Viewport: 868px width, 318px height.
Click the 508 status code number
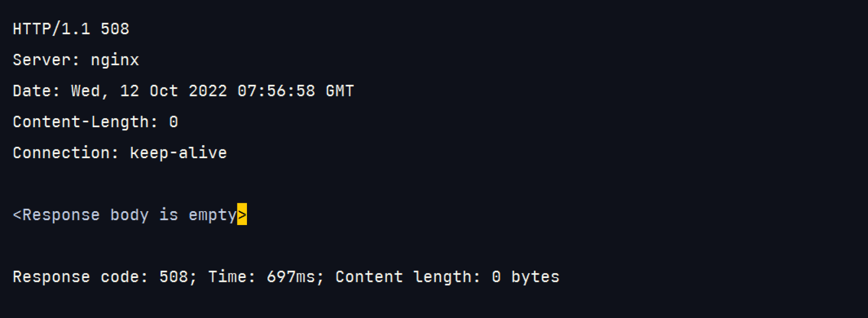[x=115, y=29]
